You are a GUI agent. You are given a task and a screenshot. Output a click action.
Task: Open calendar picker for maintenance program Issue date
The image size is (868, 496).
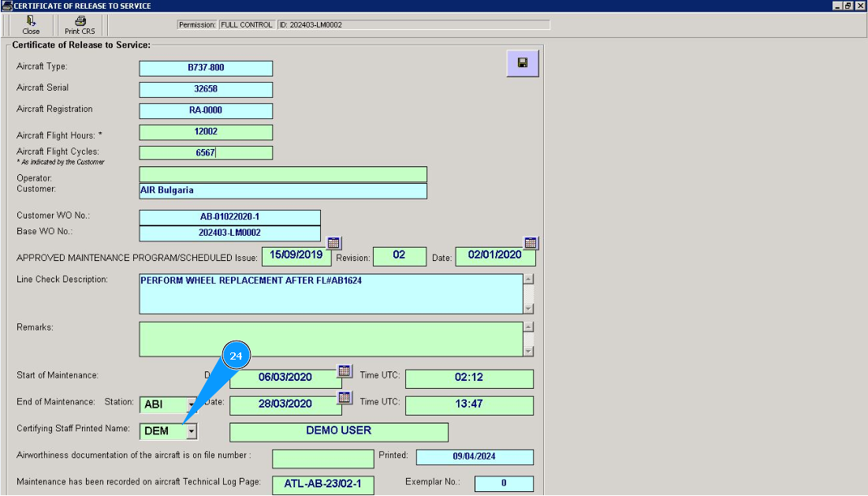(333, 243)
